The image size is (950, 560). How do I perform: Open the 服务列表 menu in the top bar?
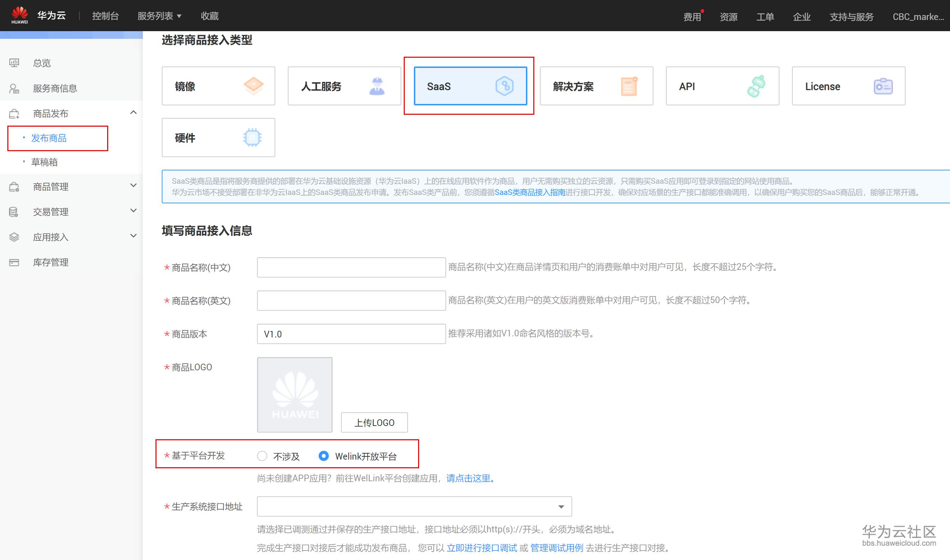159,16
